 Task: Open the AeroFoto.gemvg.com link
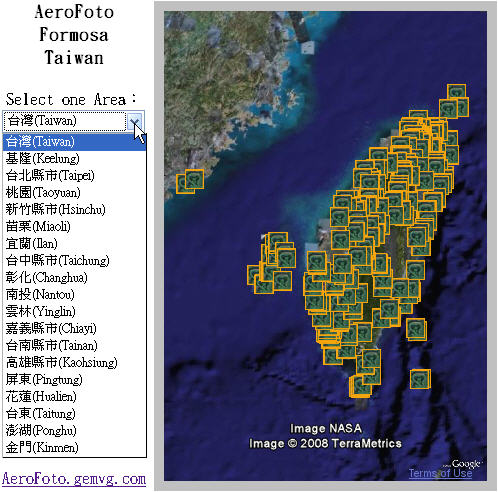point(74,479)
